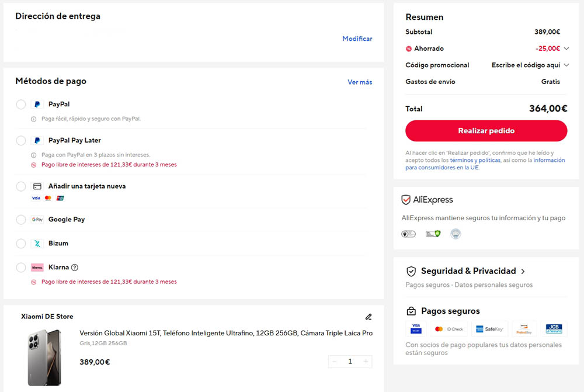Click the Visa logo under new card option
The height and width of the screenshot is (392, 584).
36,198
